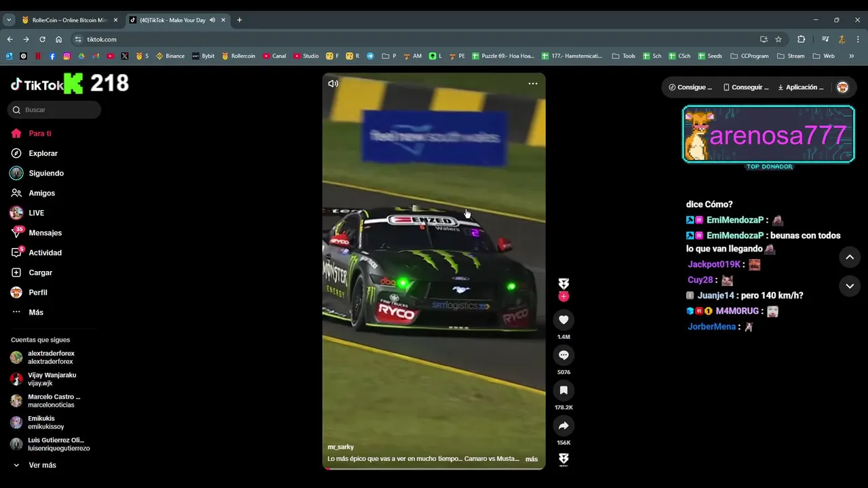Follow mr_sarky with the red plus
868x488 pixels.
(564, 296)
